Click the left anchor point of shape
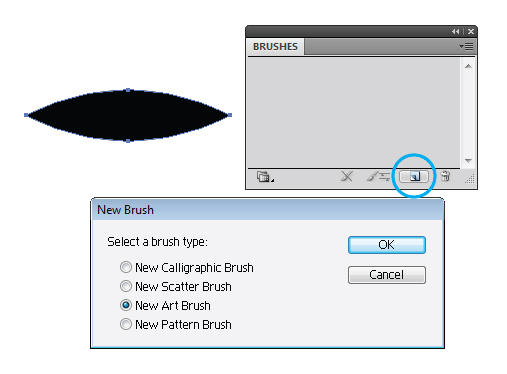507x374 pixels. pos(26,115)
